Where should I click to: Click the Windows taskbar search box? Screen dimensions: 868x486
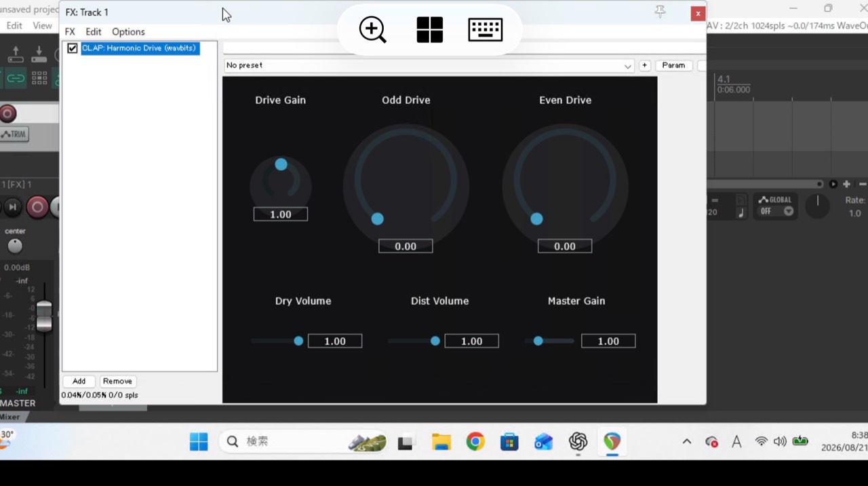click(x=303, y=442)
